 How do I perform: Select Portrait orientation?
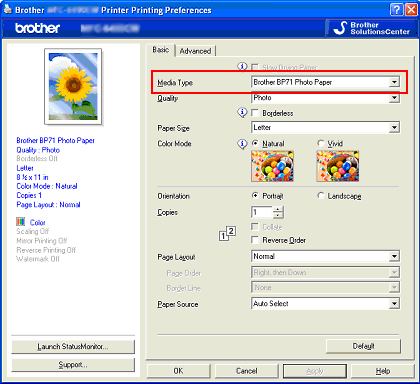[x=255, y=196]
